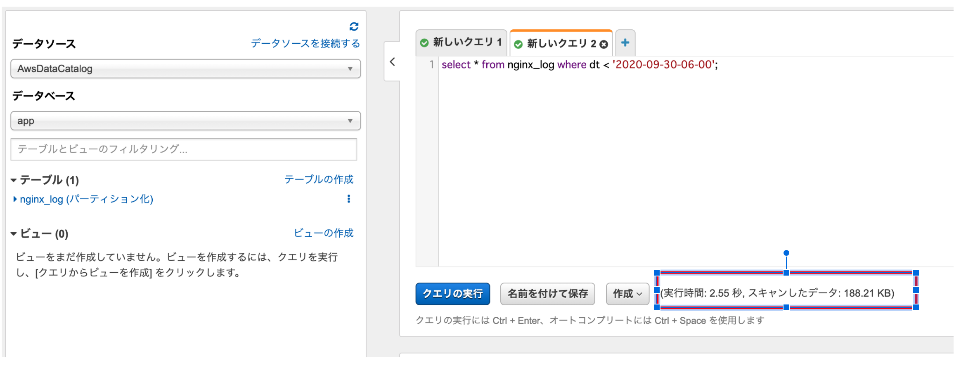Open the 作成 dropdown button

[x=627, y=294]
